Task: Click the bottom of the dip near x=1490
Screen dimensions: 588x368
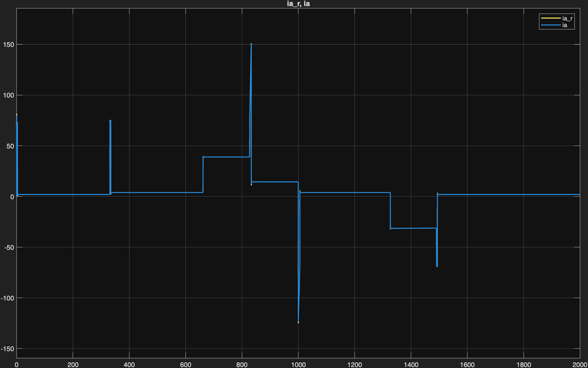Action: [x=437, y=266]
